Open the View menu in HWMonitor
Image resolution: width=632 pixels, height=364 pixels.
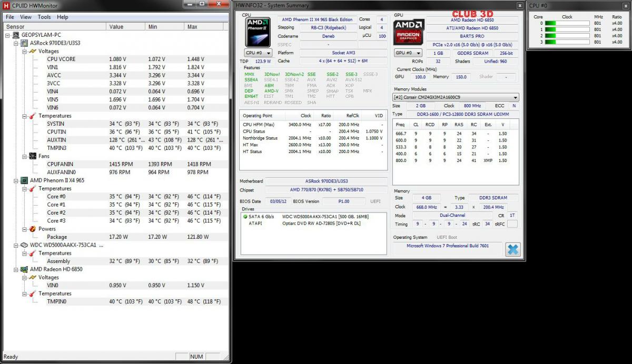[x=26, y=17]
